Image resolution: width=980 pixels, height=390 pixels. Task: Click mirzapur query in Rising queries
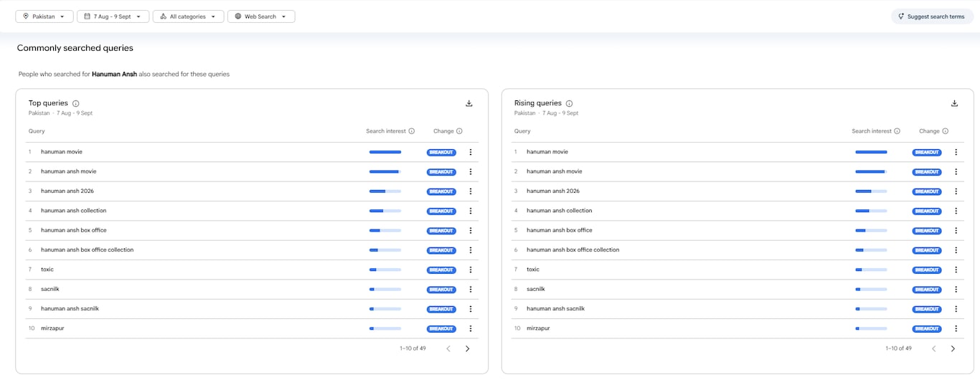coord(538,328)
